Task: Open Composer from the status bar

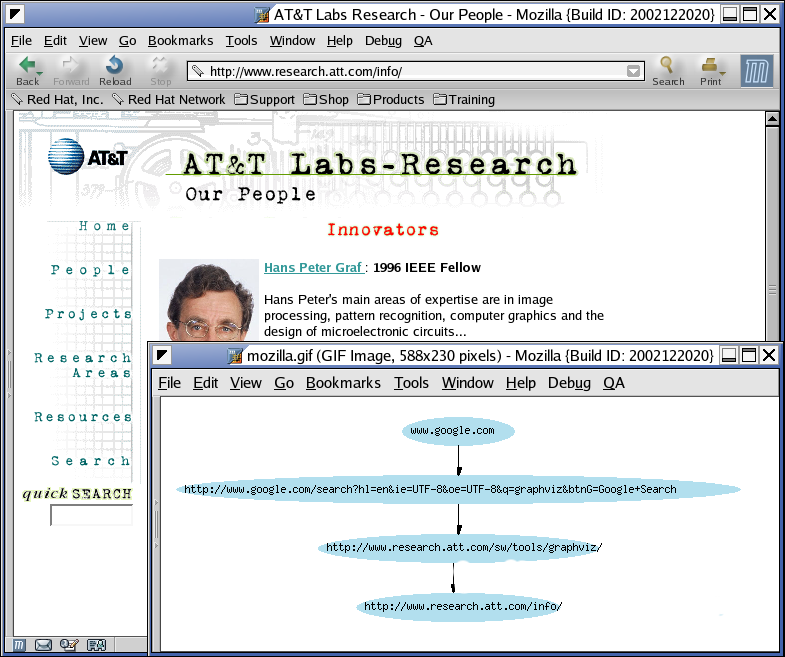Action: pyautogui.click(x=69, y=645)
